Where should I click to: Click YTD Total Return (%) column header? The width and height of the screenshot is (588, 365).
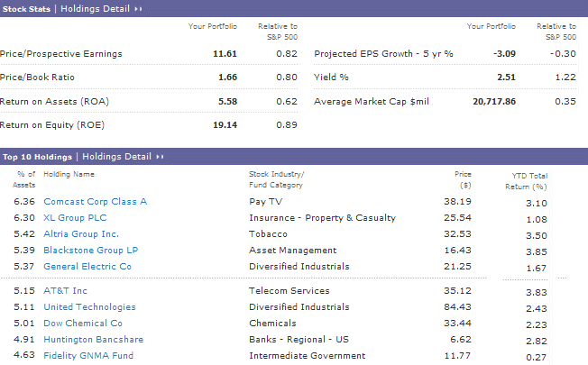tap(526, 181)
